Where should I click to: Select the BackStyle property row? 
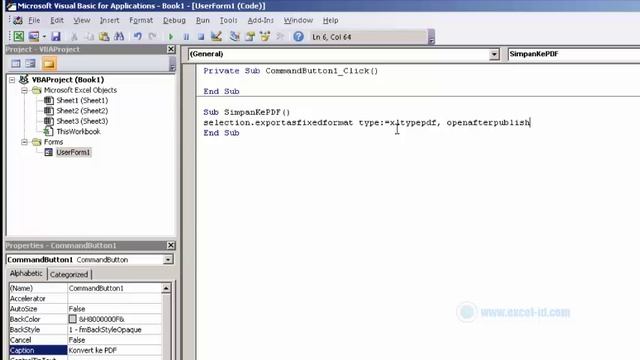click(85, 329)
